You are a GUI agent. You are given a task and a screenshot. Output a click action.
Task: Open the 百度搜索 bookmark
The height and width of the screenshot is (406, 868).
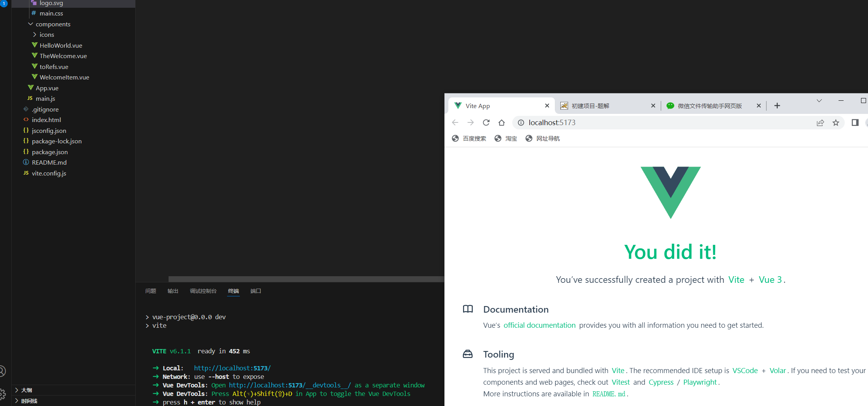[469, 138]
